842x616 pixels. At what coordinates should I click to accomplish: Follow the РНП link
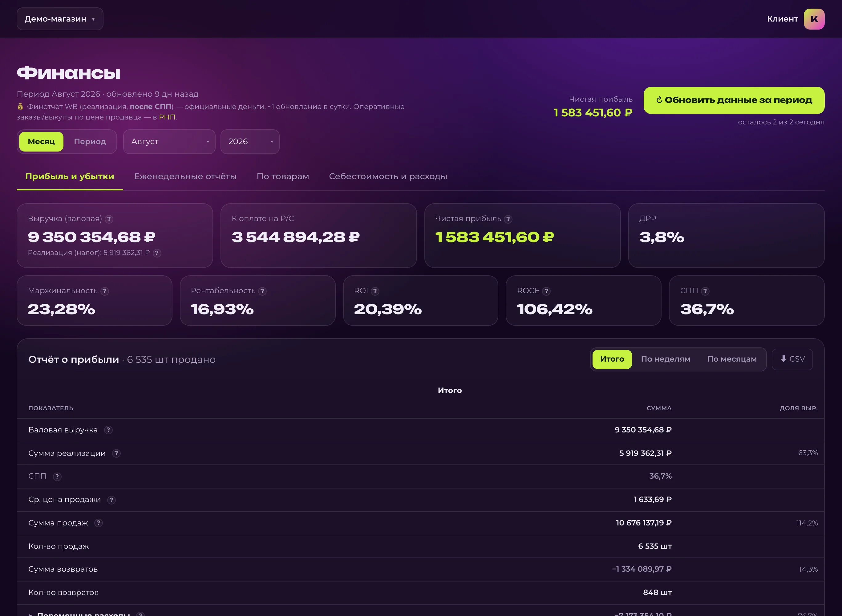[x=167, y=117]
